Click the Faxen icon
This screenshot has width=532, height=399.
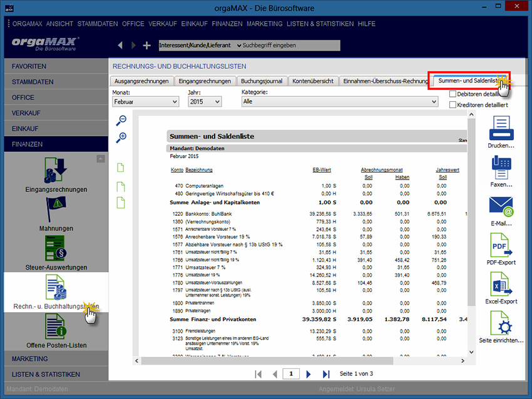pos(501,168)
